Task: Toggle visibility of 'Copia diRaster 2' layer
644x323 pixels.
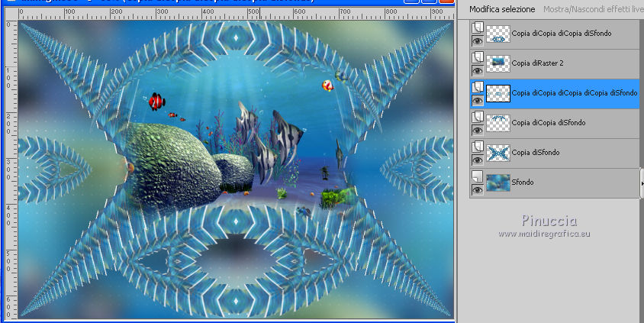Action: pyautogui.click(x=477, y=71)
